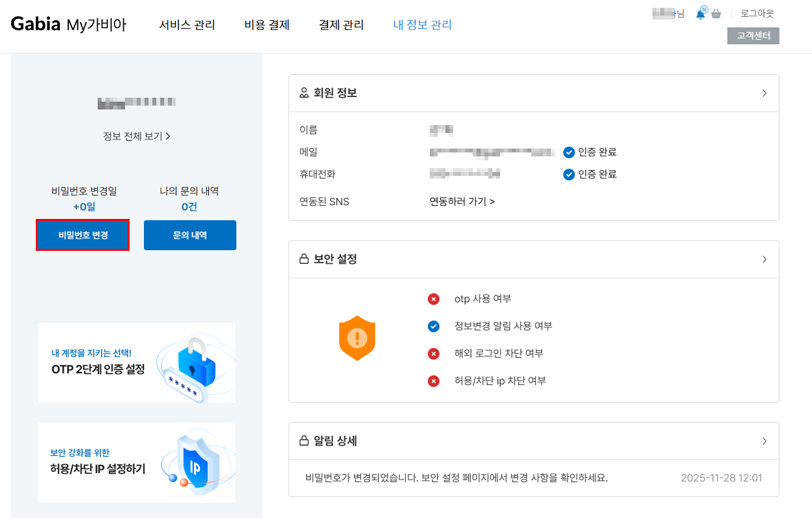Open the 서비스 관리 menu
This screenshot has width=812, height=518.
(187, 25)
